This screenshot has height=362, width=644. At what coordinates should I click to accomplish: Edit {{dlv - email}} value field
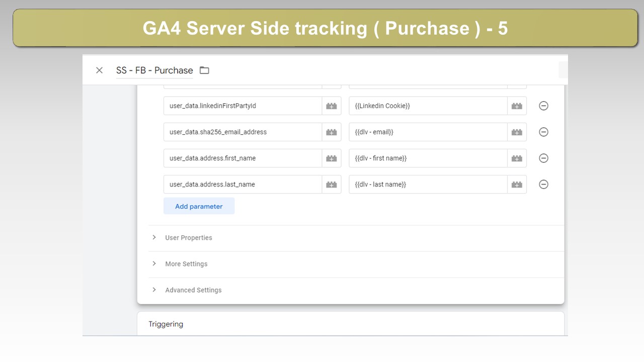(428, 132)
